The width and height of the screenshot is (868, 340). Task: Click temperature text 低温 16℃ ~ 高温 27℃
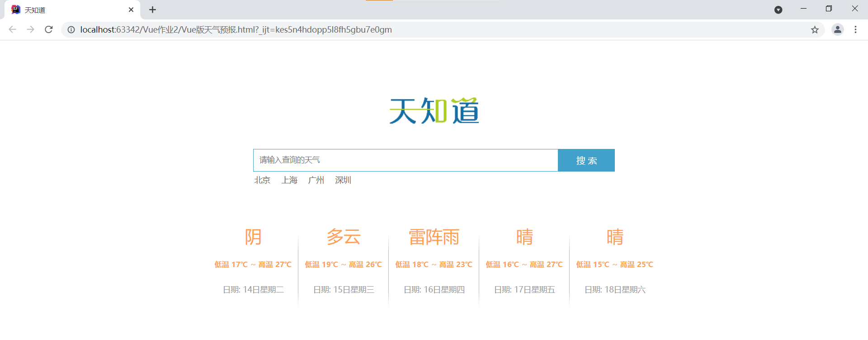524,264
